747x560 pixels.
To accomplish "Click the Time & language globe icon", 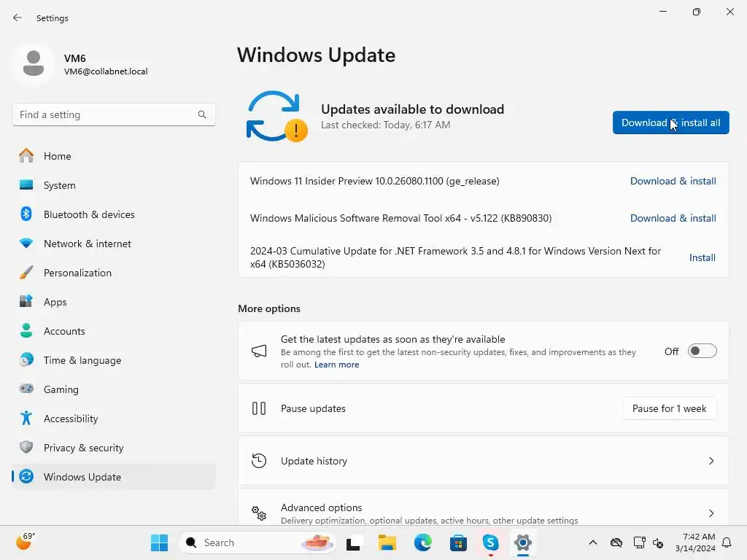I will click(x=26, y=359).
